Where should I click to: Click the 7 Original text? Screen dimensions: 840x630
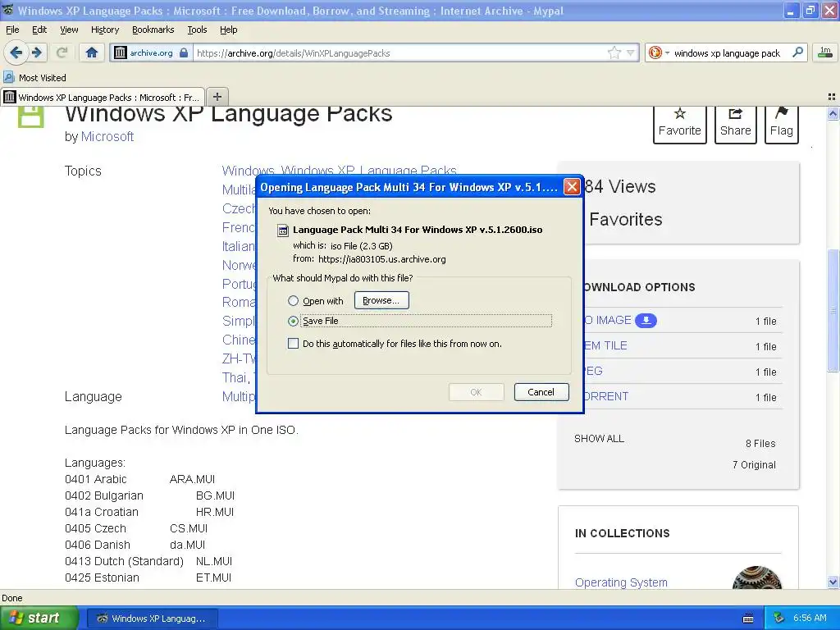tap(754, 465)
